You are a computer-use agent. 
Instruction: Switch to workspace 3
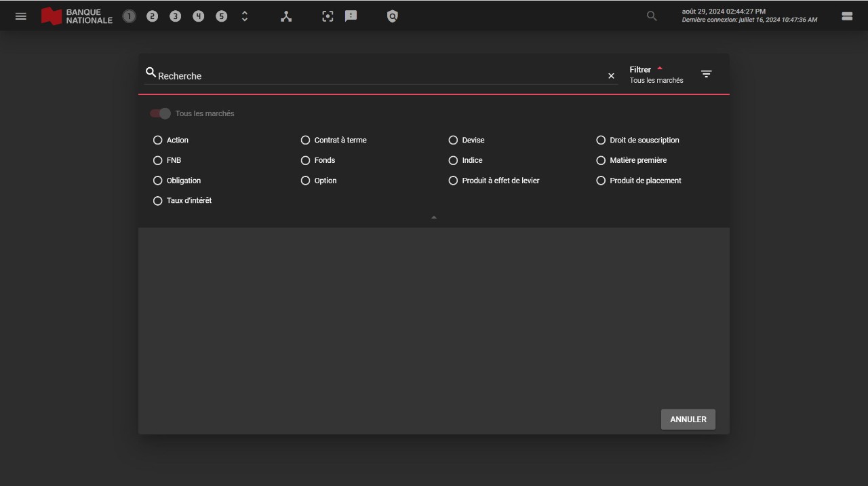coord(175,16)
